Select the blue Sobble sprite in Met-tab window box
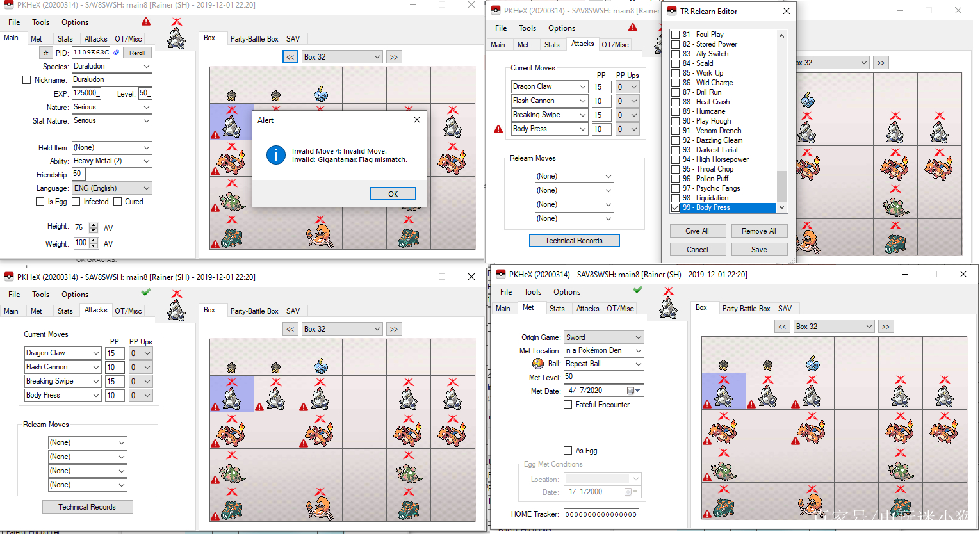Image resolution: width=980 pixels, height=534 pixels. (812, 364)
